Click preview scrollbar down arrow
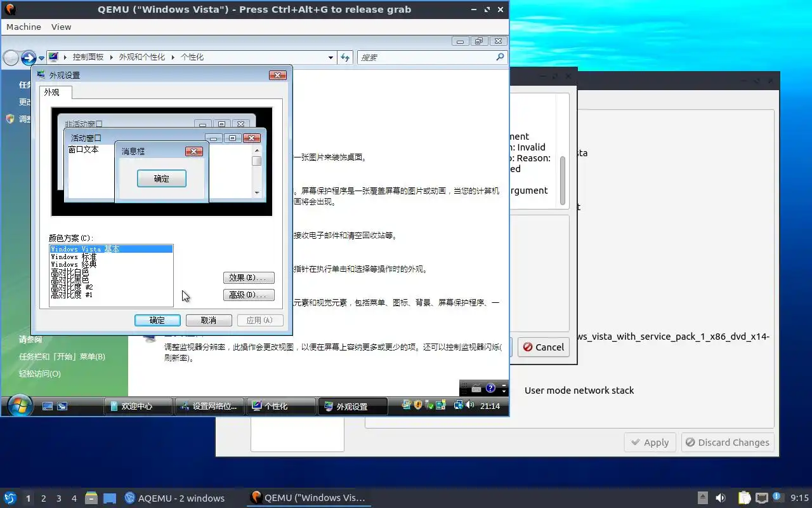The image size is (812, 508). click(x=257, y=192)
